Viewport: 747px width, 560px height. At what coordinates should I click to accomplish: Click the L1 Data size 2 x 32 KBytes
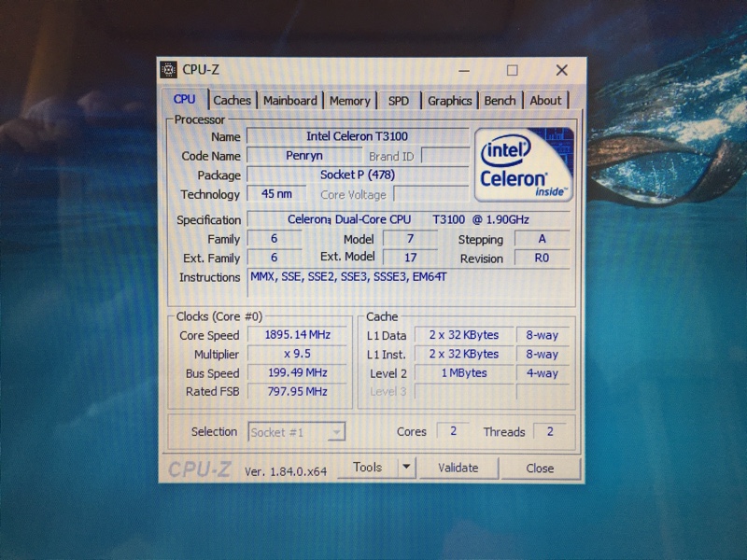tap(464, 335)
